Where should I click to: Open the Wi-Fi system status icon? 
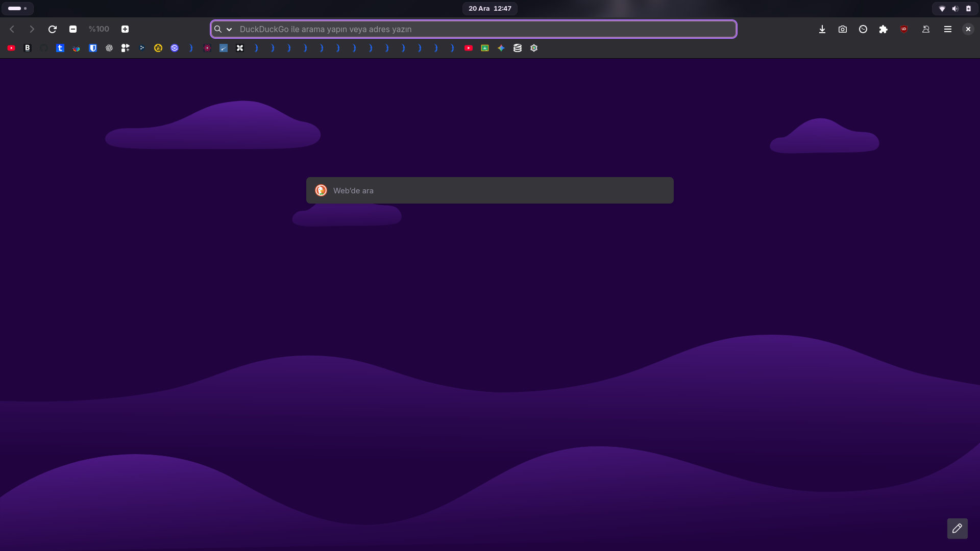click(942, 9)
